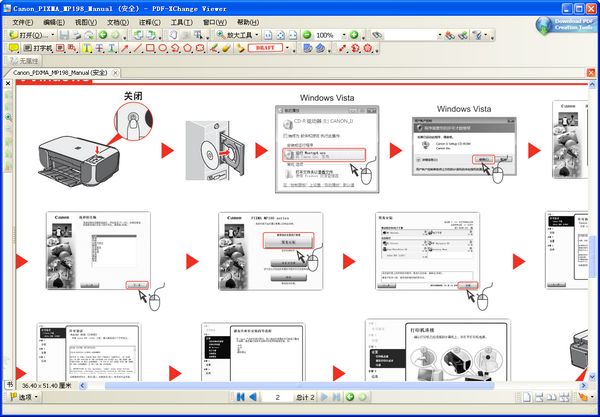Click the vertical scrollbar down arrow
The image size is (600, 417).
[592, 377]
